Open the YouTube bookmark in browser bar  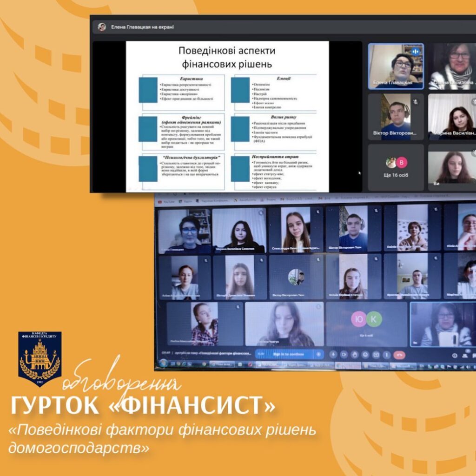pyautogui.click(x=167, y=201)
